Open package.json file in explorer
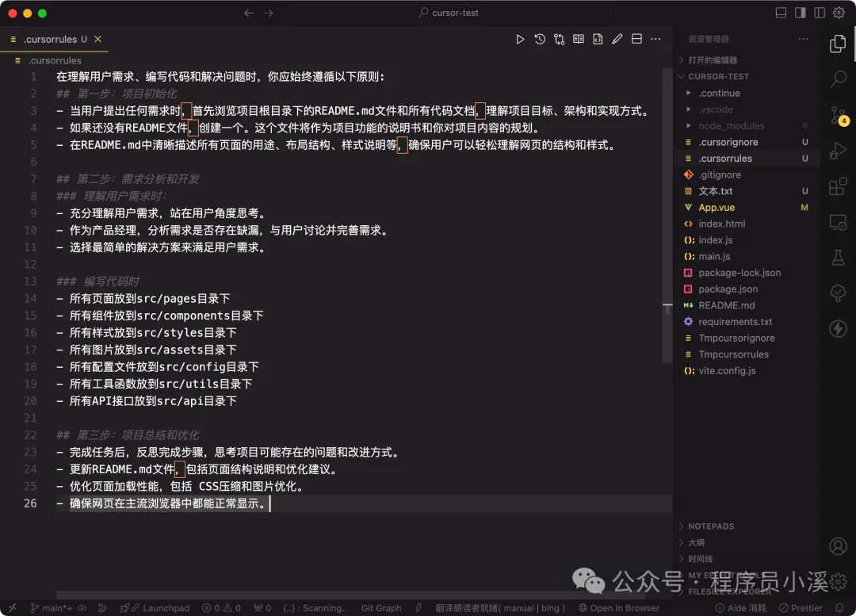 [745, 289]
